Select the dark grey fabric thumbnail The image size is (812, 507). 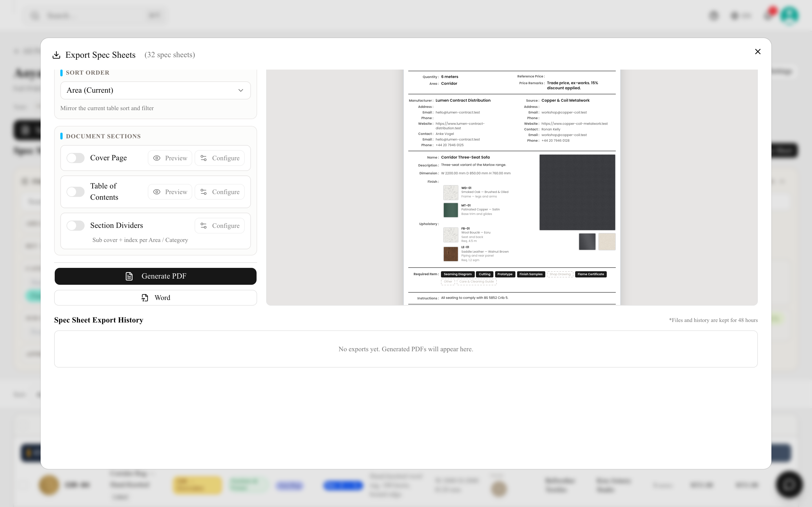pos(587,242)
